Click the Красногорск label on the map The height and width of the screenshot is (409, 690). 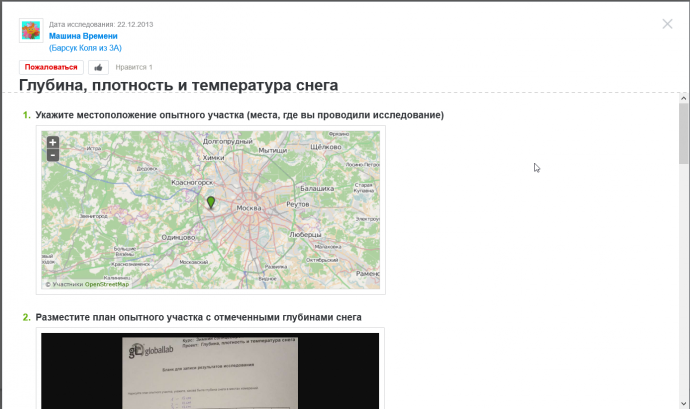pyautogui.click(x=192, y=182)
